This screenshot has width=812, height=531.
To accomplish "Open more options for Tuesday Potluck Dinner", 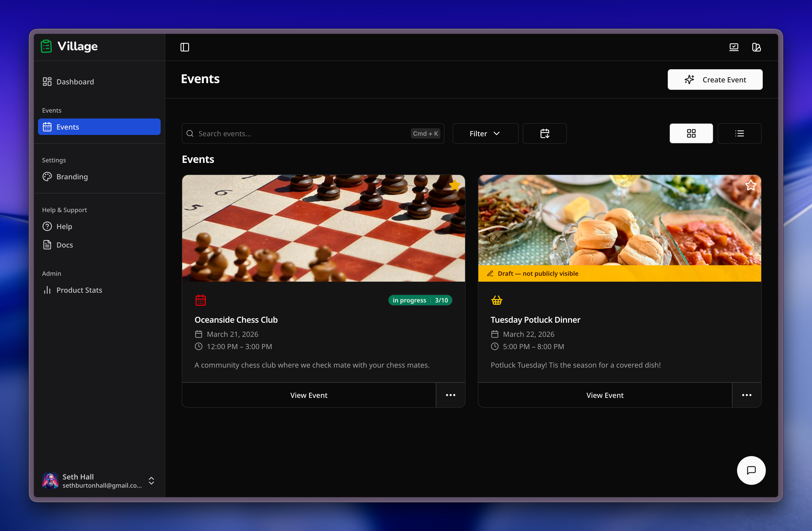I will click(x=747, y=395).
